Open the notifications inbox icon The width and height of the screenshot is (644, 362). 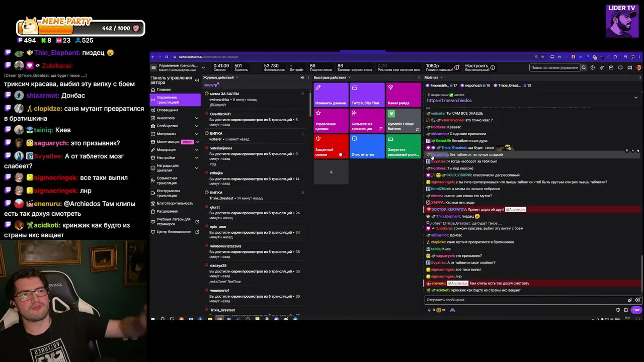pos(611,67)
